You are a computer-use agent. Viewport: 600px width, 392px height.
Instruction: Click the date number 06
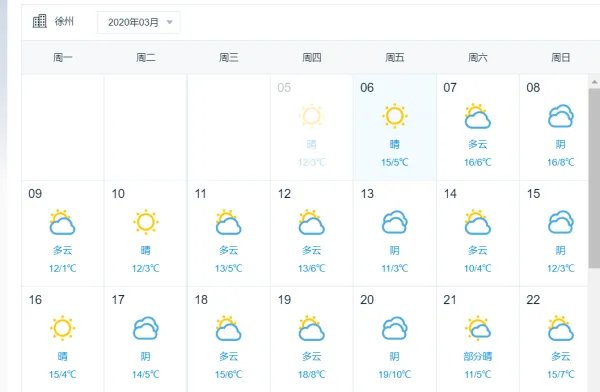tap(367, 88)
